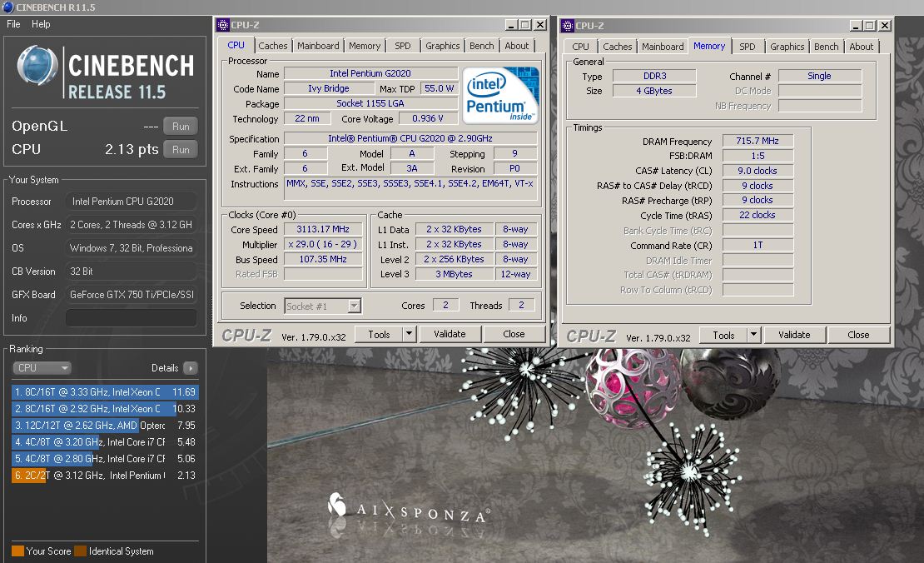Switch to SPD tab in left CPU-Z
The image size is (924, 563).
point(403,46)
